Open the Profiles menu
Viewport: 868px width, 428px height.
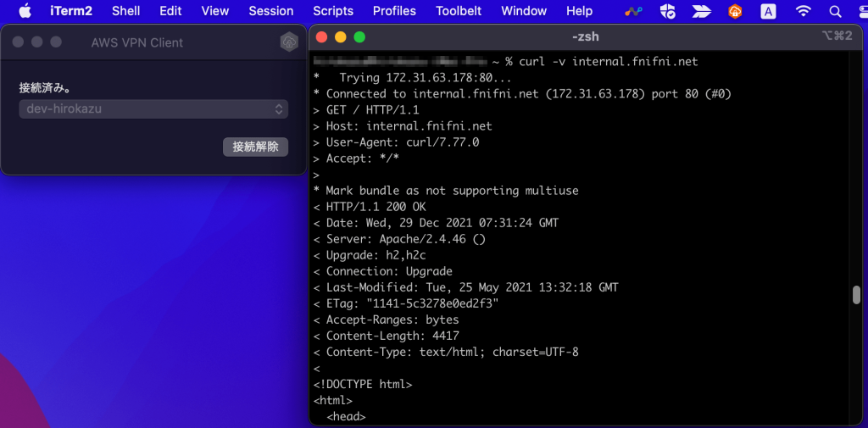[x=394, y=10]
